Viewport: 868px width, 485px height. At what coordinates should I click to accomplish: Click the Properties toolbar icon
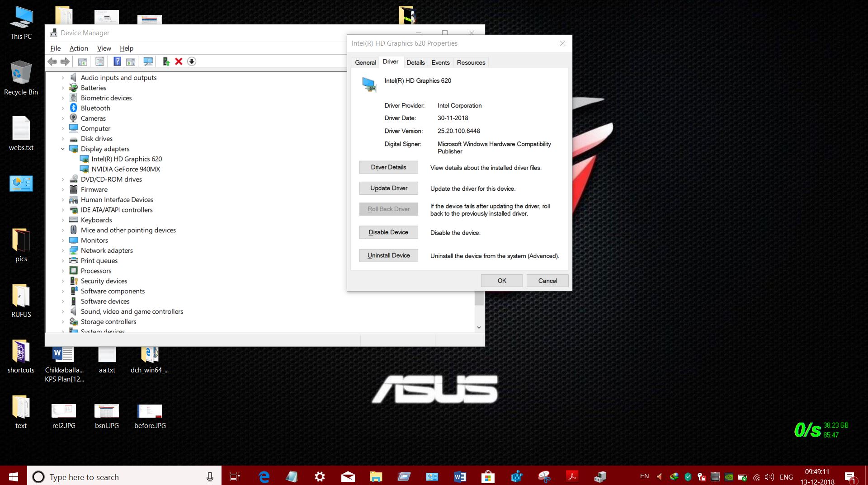(100, 61)
